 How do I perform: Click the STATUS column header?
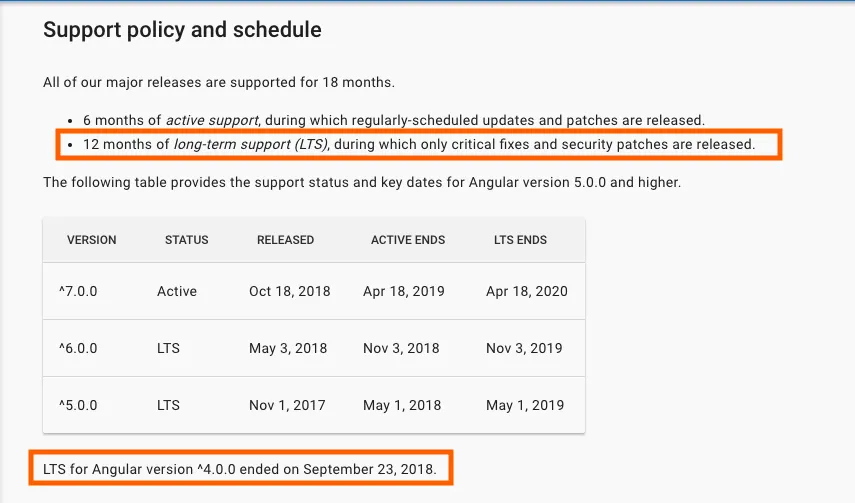(x=187, y=240)
